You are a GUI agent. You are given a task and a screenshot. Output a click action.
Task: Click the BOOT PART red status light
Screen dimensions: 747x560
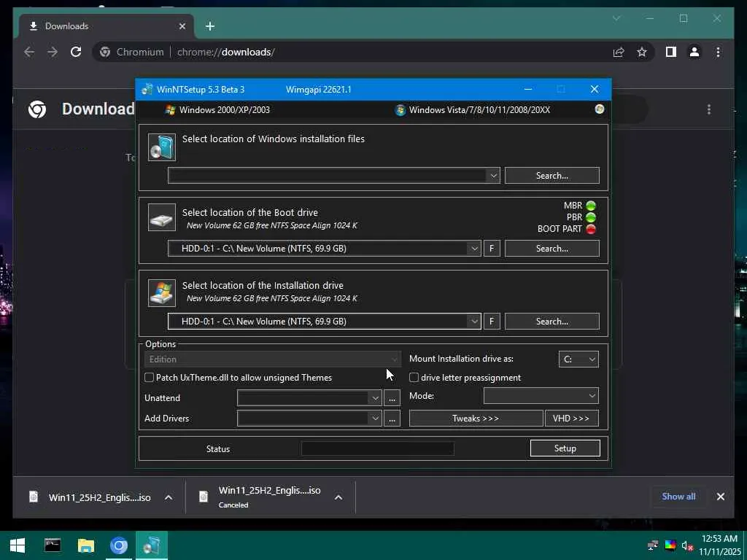coord(591,229)
